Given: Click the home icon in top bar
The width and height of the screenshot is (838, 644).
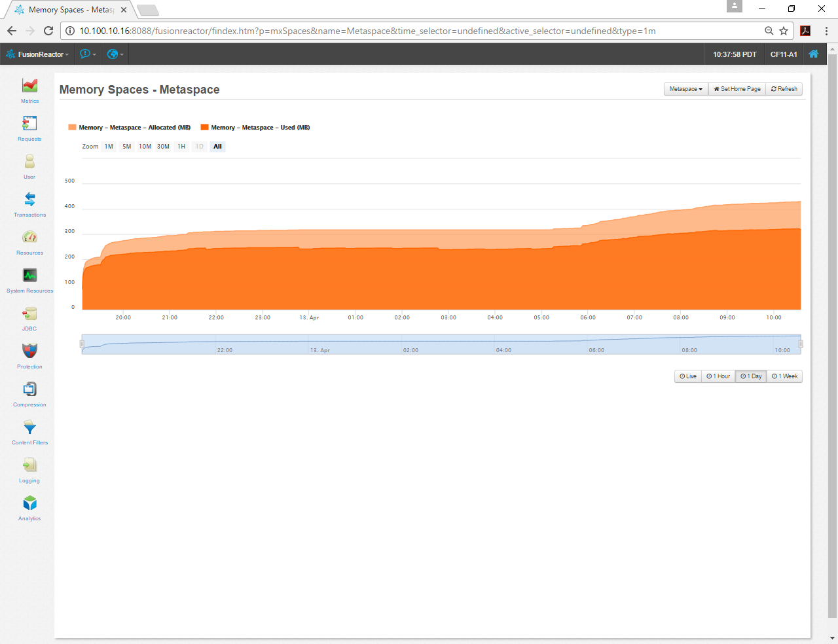Looking at the screenshot, I should pos(813,54).
